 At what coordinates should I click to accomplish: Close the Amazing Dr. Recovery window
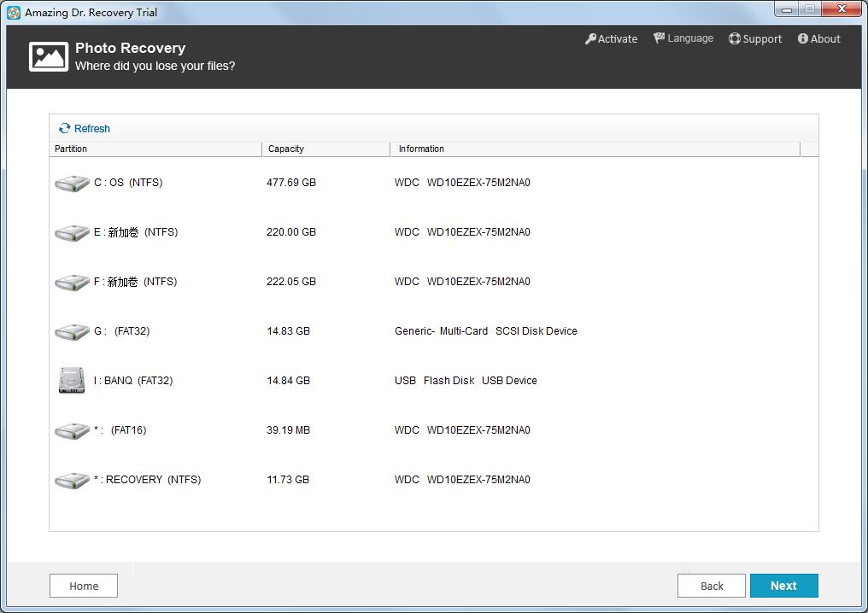tap(842, 9)
